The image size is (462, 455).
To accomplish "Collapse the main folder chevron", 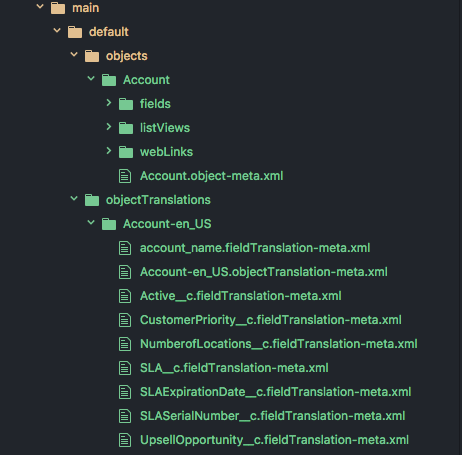I will (x=40, y=6).
